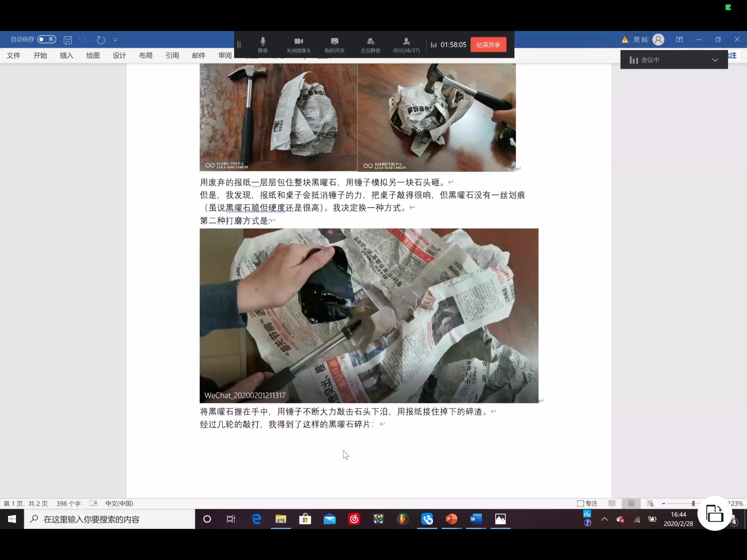Switch to the 插入 ribbon tab
This screenshot has width=747, height=560.
(x=66, y=55)
